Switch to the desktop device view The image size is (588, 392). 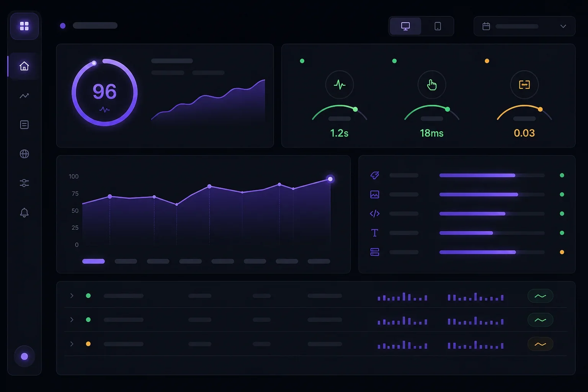405,26
